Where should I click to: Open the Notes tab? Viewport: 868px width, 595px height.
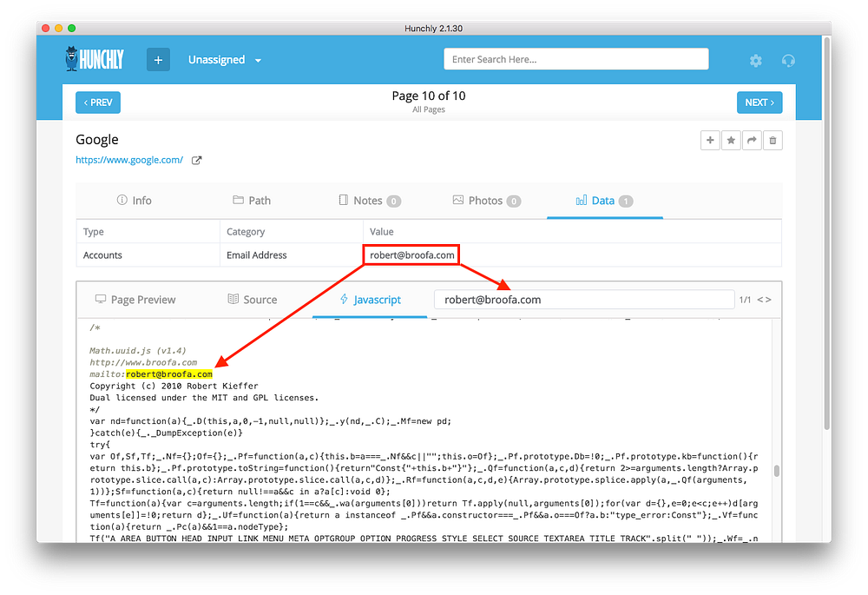(370, 201)
